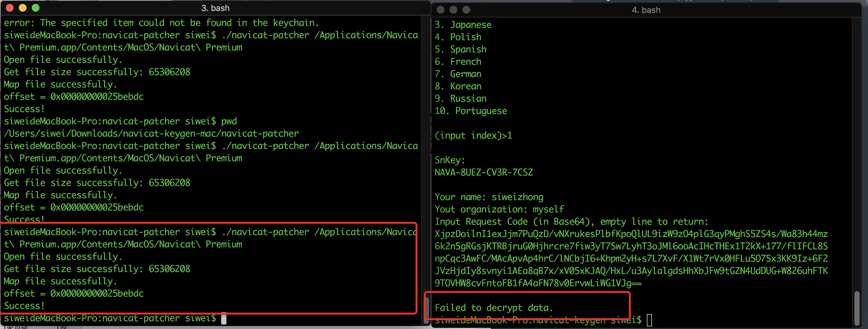Image resolution: width=868 pixels, height=329 pixels.
Task: Click the 'pwd' command line
Action: tap(120, 121)
